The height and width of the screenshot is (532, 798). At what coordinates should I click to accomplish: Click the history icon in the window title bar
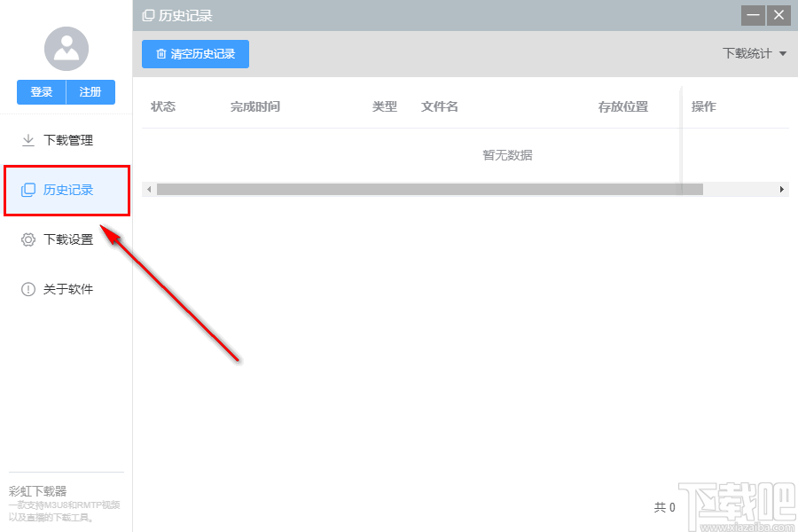pos(147,14)
